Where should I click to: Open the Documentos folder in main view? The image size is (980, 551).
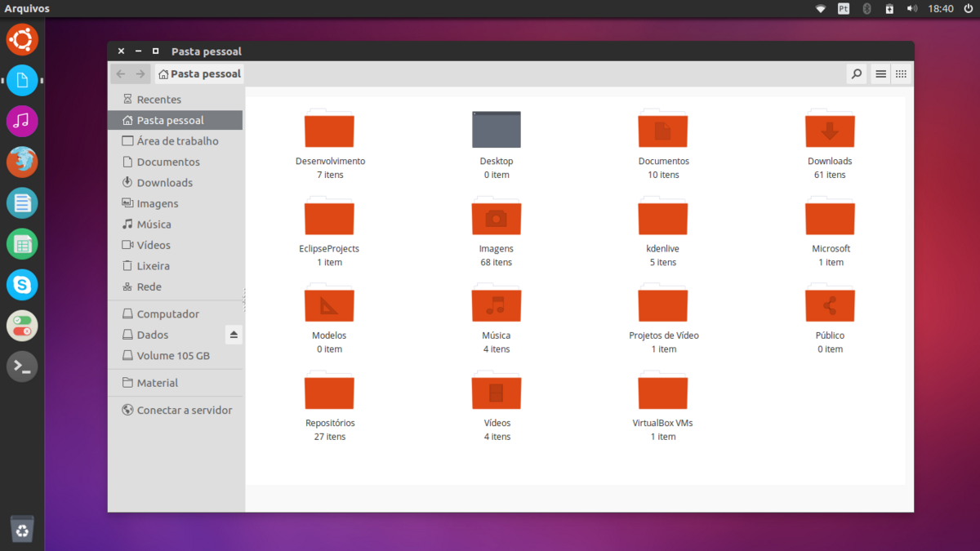tap(662, 129)
